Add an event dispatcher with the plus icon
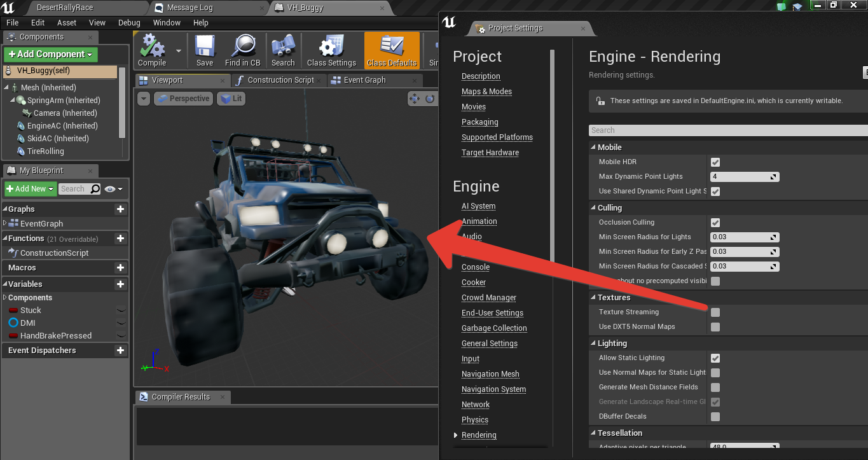 click(x=120, y=351)
